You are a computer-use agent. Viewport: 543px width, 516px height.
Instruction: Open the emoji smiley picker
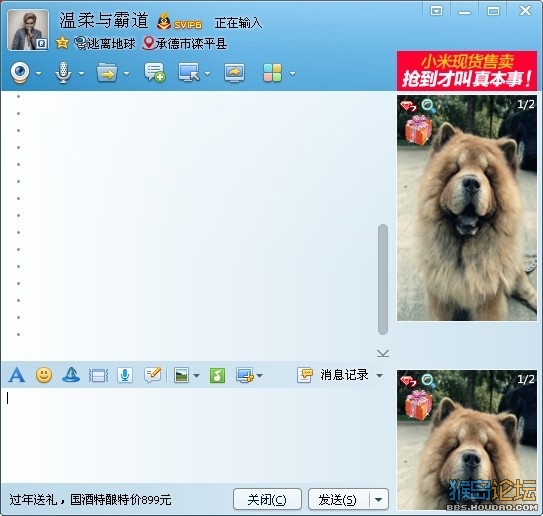click(x=44, y=375)
